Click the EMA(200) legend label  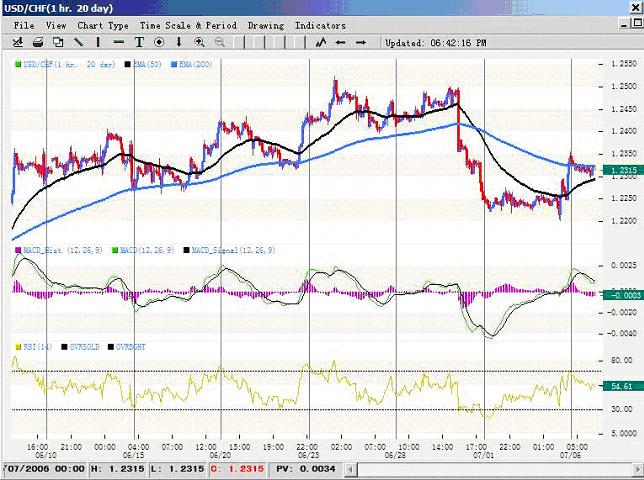point(196,64)
